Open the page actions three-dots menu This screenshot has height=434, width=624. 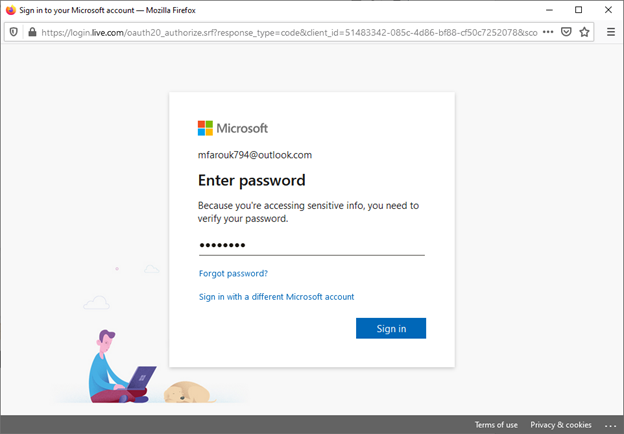(x=548, y=32)
